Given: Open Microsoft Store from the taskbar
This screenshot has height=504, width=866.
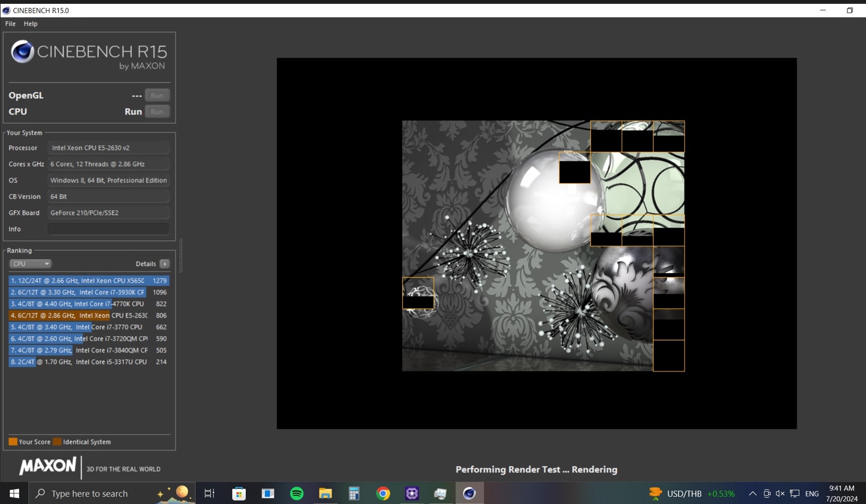Looking at the screenshot, I should point(239,494).
